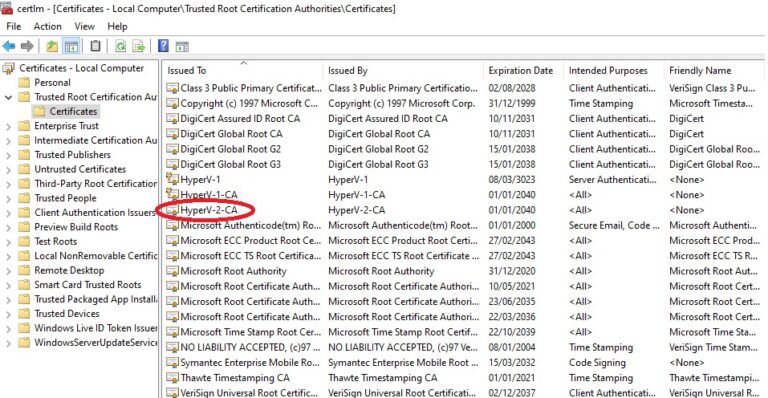Screen dimensions: 768x398
Task: Click the Paste clipboard toolbar icon
Action: [x=96, y=46]
